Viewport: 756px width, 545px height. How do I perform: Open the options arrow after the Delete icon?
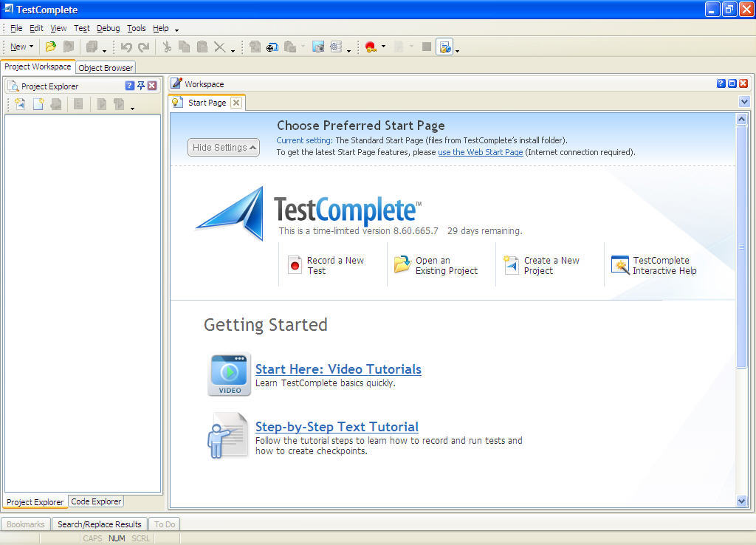point(233,51)
